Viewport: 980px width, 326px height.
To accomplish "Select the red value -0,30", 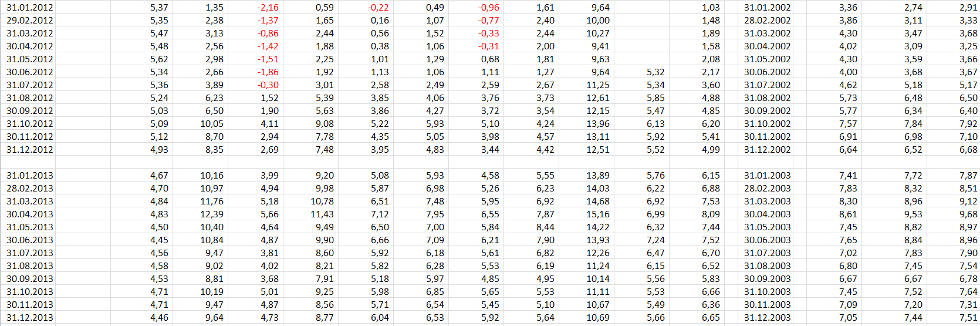I will 268,85.
